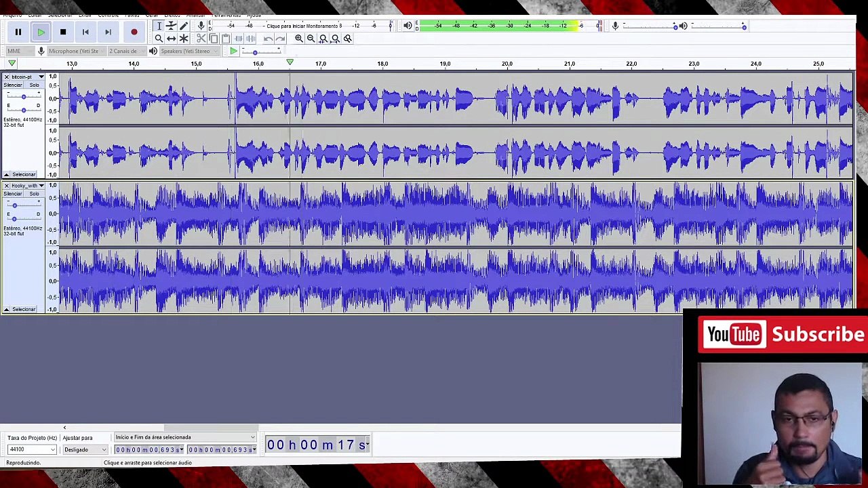Image resolution: width=868 pixels, height=488 pixels.
Task: Adjust the recording volume slider
Action: pyautogui.click(x=650, y=26)
